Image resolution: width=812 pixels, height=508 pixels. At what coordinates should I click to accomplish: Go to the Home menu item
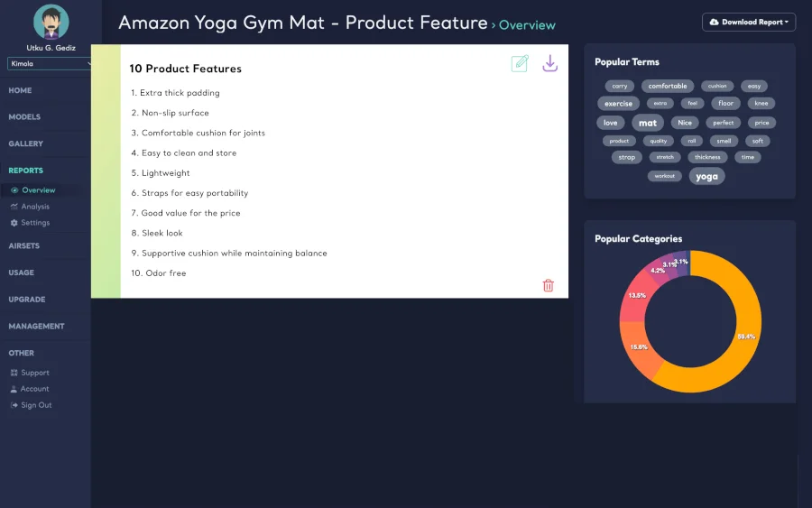click(20, 90)
